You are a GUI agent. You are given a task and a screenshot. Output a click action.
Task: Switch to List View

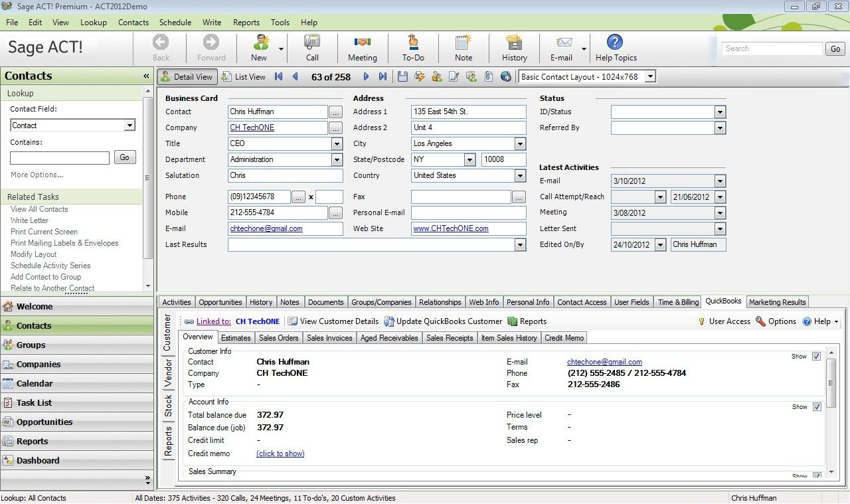coord(244,77)
